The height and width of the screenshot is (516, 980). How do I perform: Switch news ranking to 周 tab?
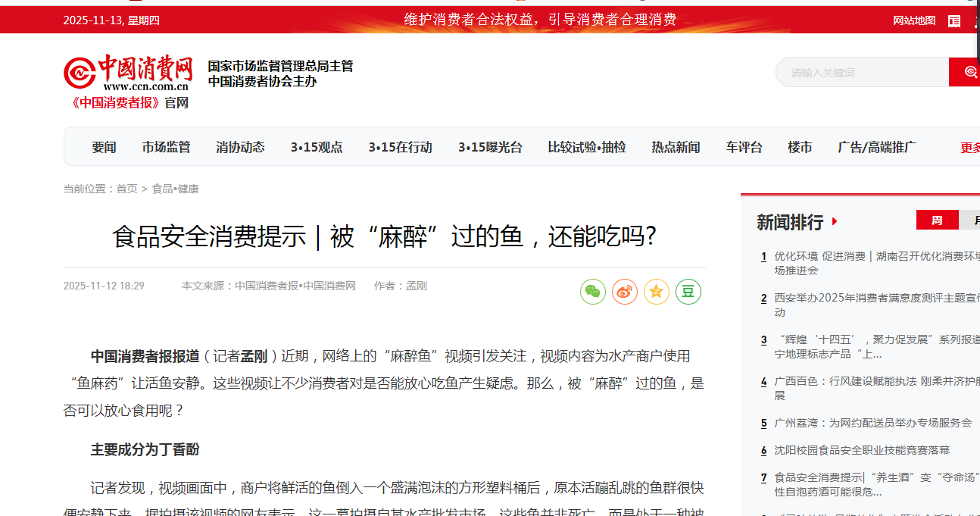click(937, 220)
